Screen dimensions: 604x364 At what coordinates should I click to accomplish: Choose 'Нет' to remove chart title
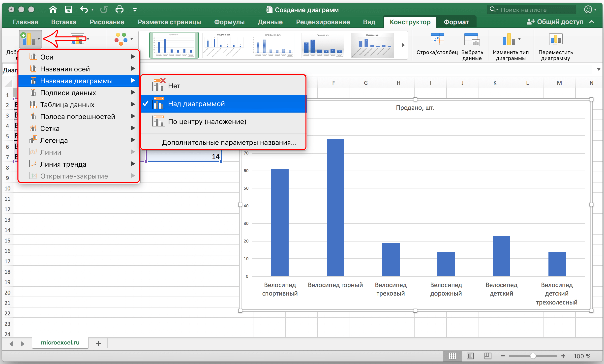coord(174,86)
